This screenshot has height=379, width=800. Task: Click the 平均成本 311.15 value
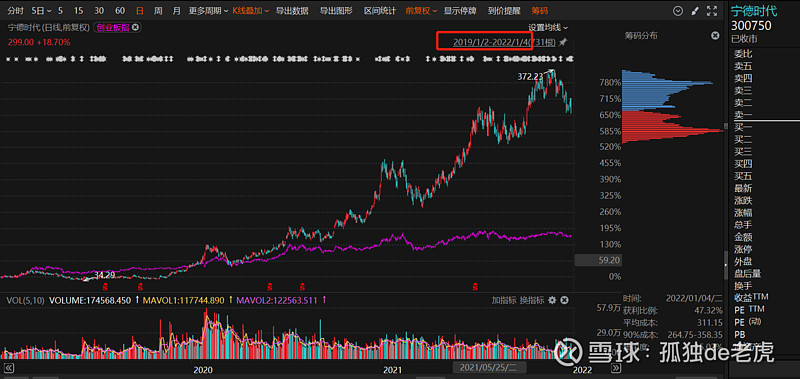[x=710, y=323]
